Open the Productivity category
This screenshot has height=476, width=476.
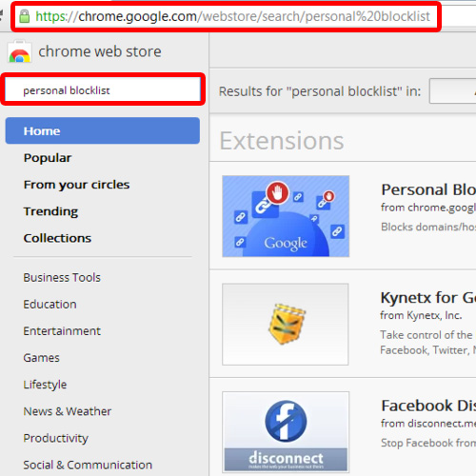point(55,438)
